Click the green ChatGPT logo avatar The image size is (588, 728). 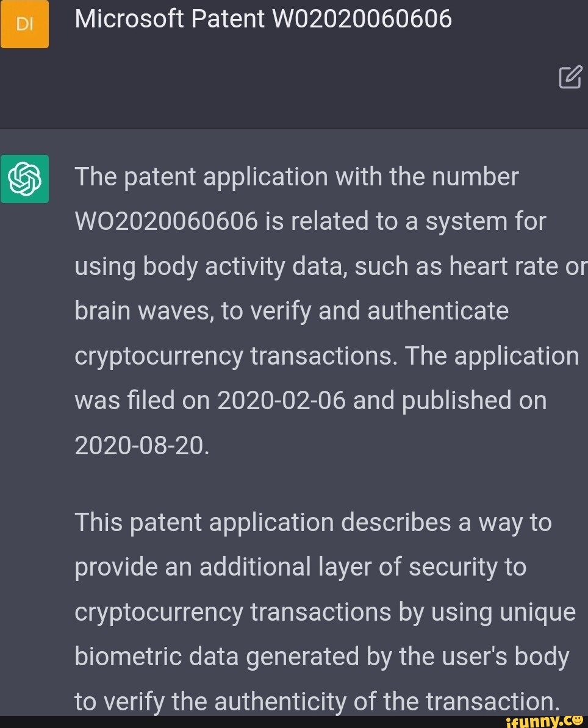click(x=25, y=179)
